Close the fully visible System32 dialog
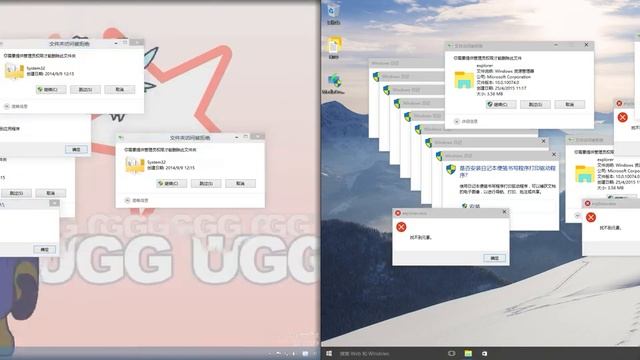Image resolution: width=640 pixels, height=360 pixels. [x=258, y=137]
